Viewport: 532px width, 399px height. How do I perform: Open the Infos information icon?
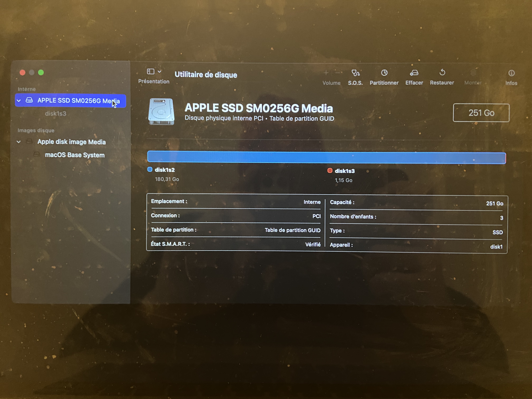[x=511, y=73]
